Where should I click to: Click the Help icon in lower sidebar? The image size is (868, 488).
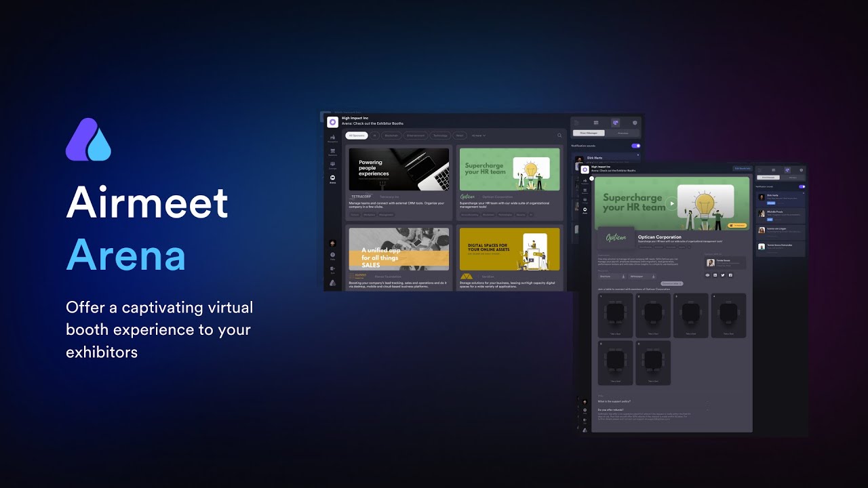(332, 256)
